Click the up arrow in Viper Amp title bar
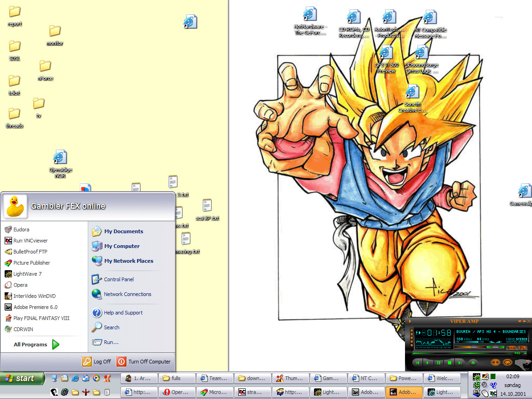 524,321
